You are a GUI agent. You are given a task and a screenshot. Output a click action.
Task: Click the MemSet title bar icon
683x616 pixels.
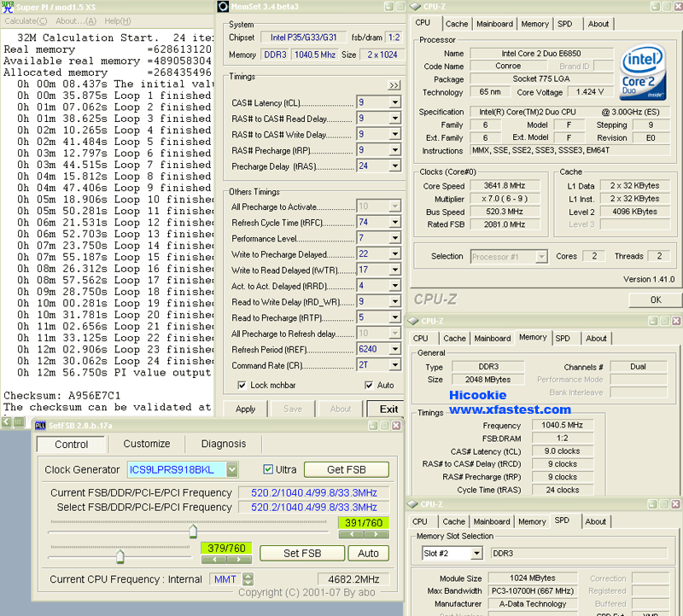pos(223,7)
